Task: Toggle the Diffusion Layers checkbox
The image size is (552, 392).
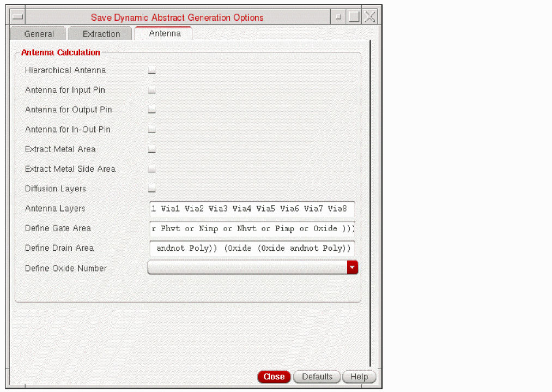Action: point(151,189)
